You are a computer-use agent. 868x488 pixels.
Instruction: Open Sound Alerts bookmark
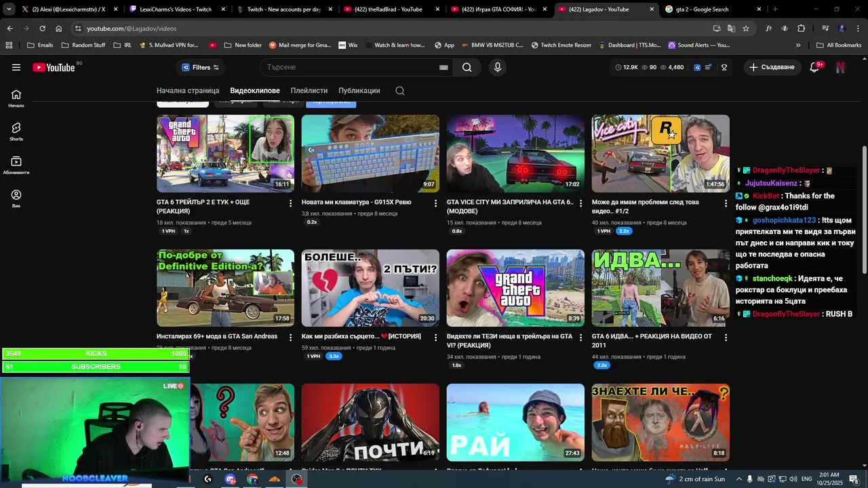coord(699,45)
